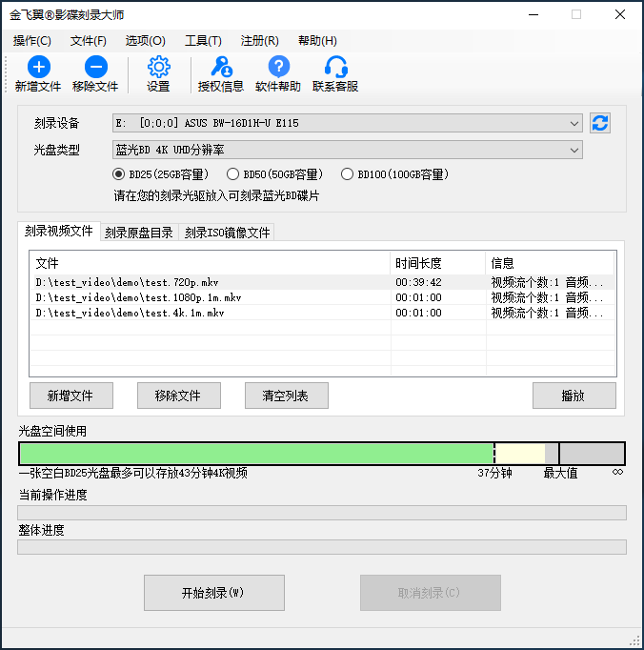Image resolution: width=644 pixels, height=650 pixels.
Task: Select row test.1080p.1m.mkv in file list
Action: click(x=322, y=297)
